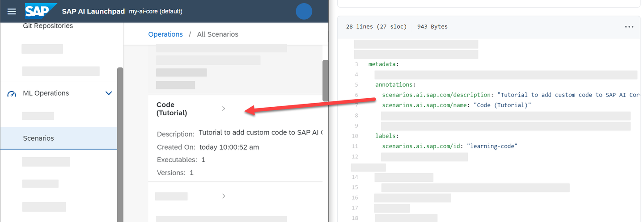Open the Code (Tutorial) scenario chevron
Image resolution: width=644 pixels, height=222 pixels.
(224, 109)
